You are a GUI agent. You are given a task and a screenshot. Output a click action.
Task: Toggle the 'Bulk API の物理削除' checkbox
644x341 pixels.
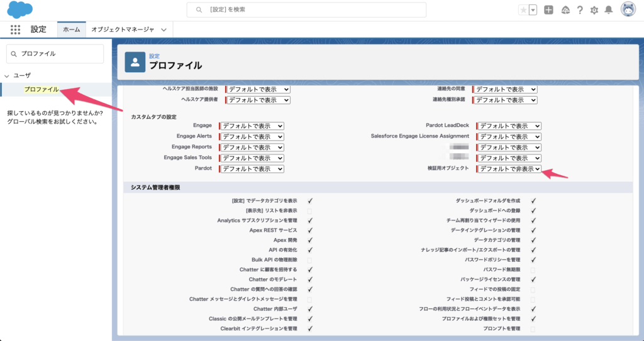point(310,260)
